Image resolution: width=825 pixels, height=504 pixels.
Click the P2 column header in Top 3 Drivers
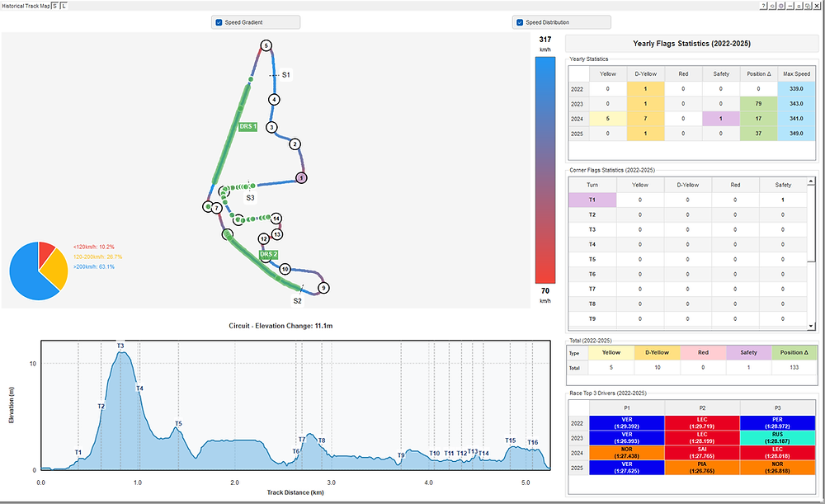click(702, 407)
